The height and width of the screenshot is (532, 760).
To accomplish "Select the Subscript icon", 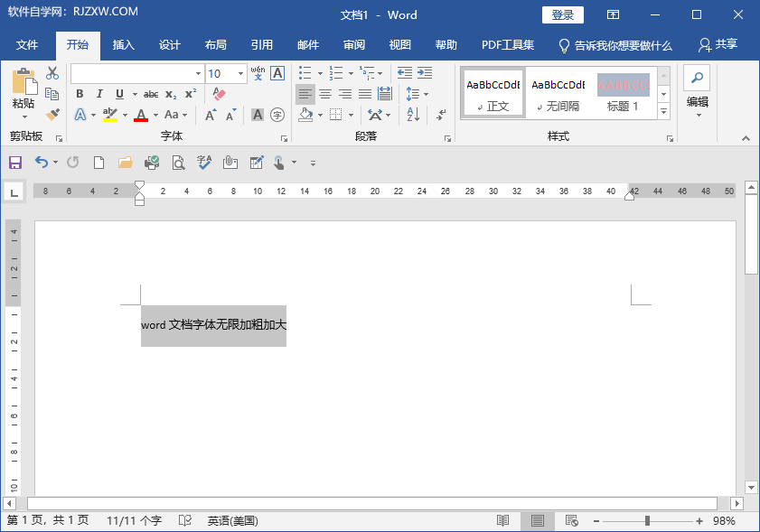I will click(x=170, y=93).
